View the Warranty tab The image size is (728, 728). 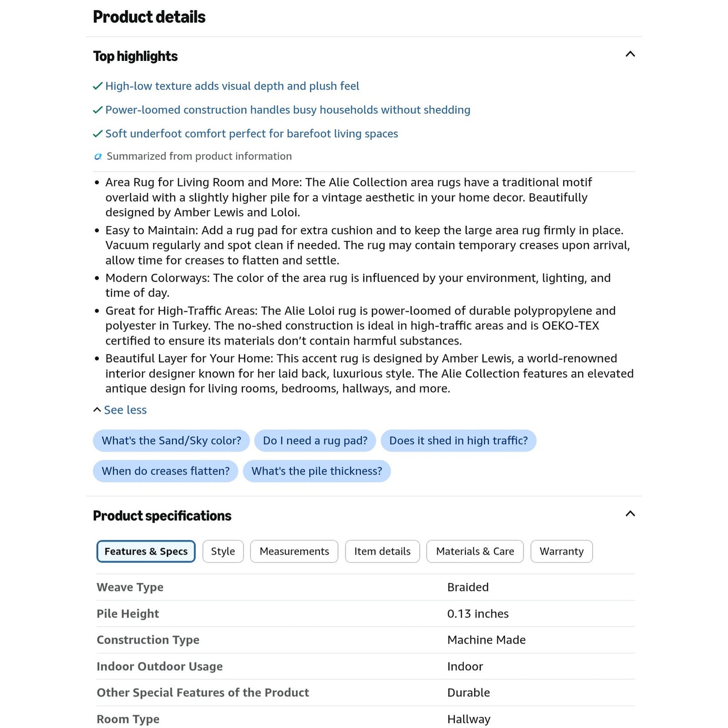pyautogui.click(x=562, y=551)
